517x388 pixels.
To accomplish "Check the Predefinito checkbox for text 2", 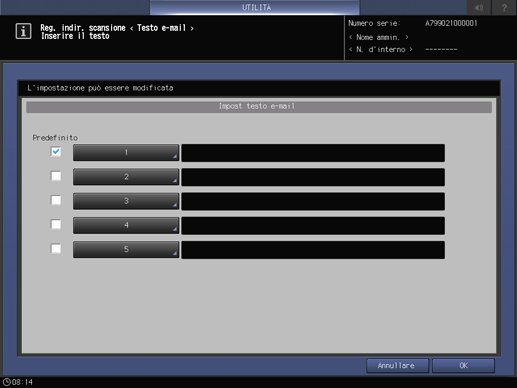I will pyautogui.click(x=56, y=176).
